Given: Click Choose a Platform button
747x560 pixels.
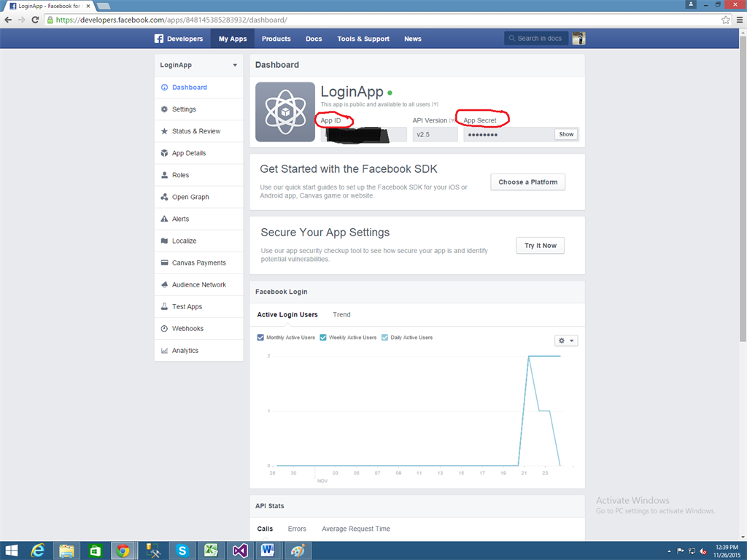Looking at the screenshot, I should pos(527,182).
